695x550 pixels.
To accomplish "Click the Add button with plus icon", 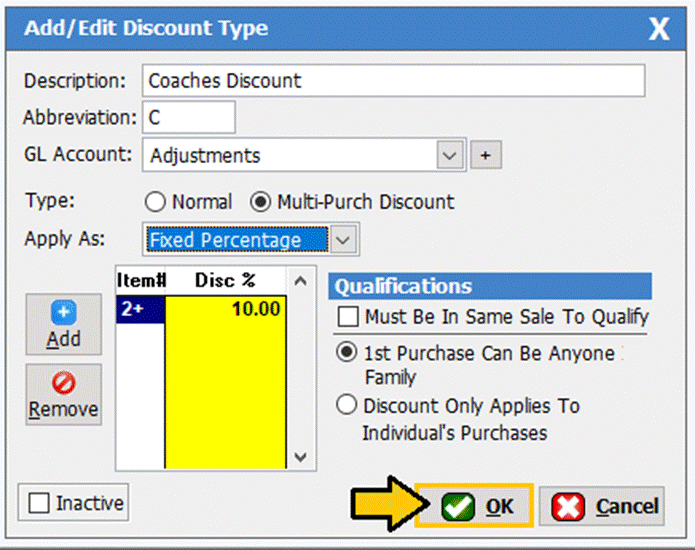I will 63,325.
